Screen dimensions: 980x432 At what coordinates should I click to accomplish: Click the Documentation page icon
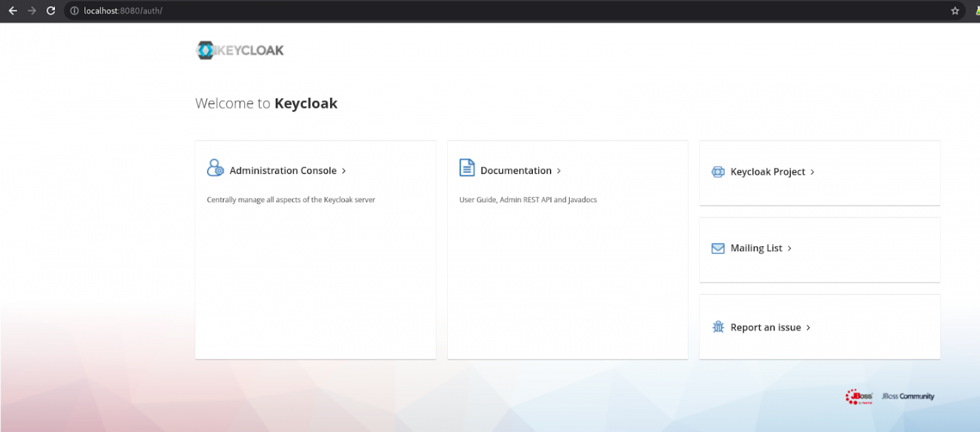pyautogui.click(x=467, y=168)
